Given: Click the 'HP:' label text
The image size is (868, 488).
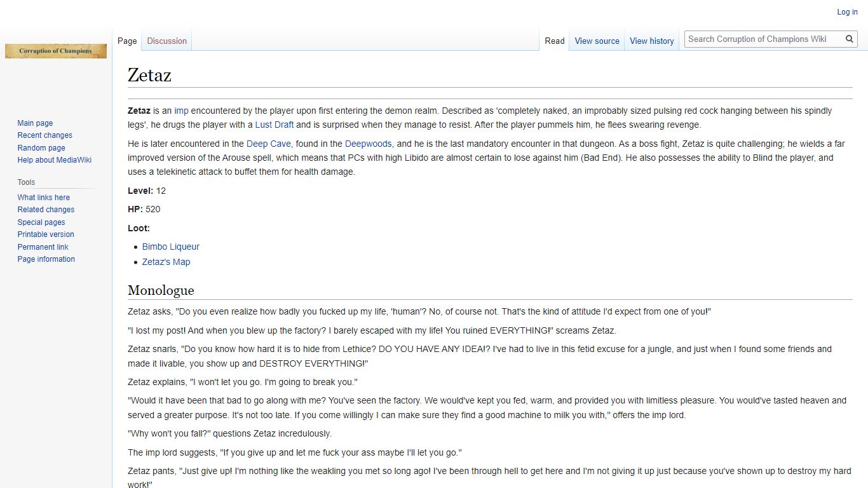Looking at the screenshot, I should [135, 209].
